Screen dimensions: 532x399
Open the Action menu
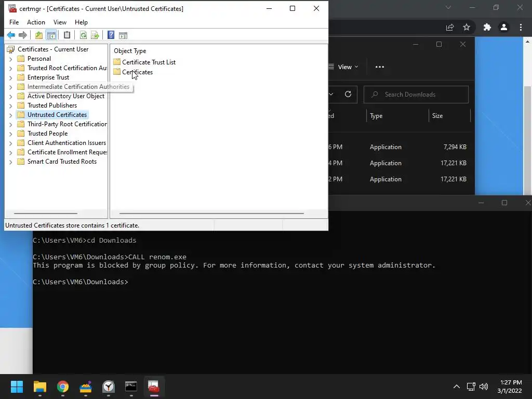36,22
